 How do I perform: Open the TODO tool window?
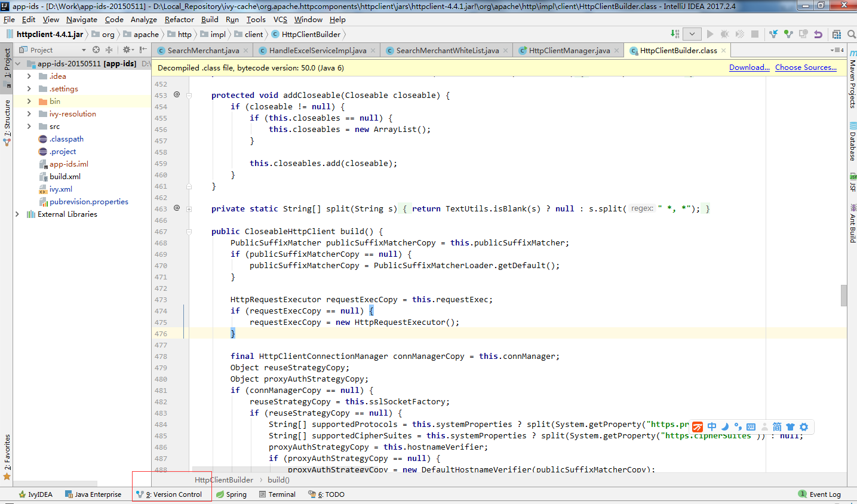tap(326, 494)
